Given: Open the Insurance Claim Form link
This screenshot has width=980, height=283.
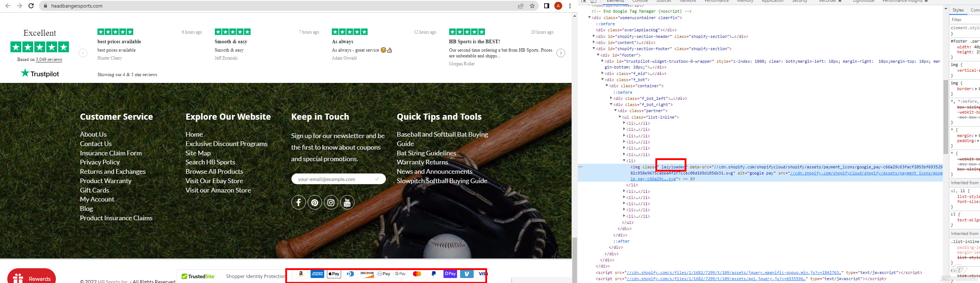Looking at the screenshot, I should click(x=111, y=153).
